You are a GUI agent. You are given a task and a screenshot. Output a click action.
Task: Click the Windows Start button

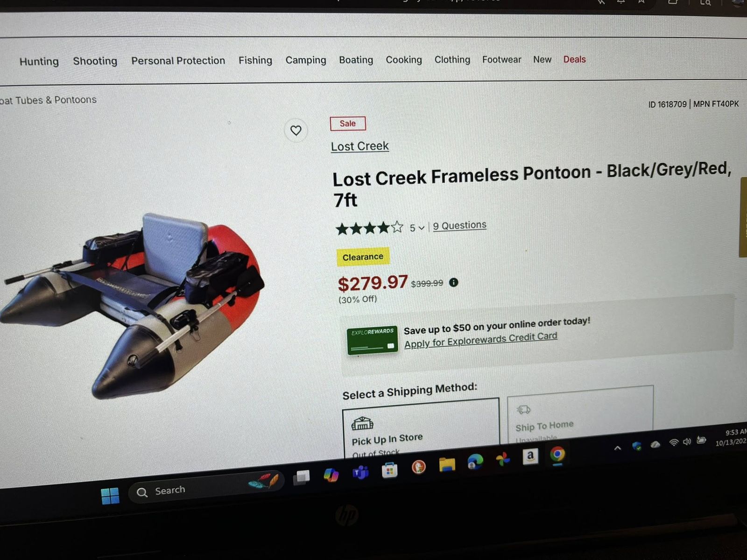tap(110, 496)
